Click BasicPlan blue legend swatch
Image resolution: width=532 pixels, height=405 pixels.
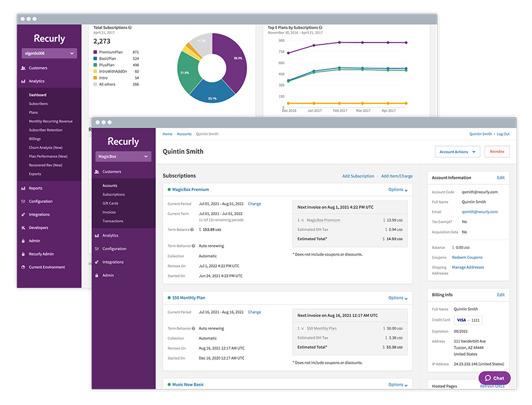coord(95,59)
